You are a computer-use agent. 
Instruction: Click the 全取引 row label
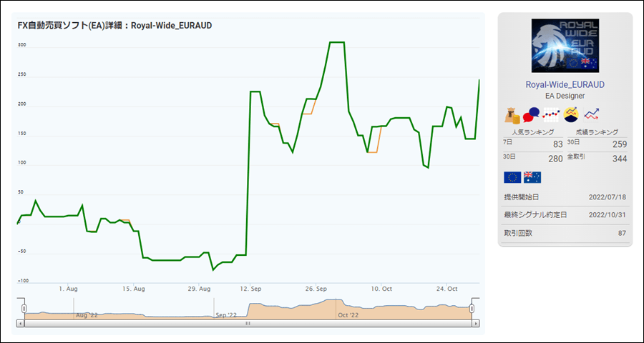pos(576,156)
